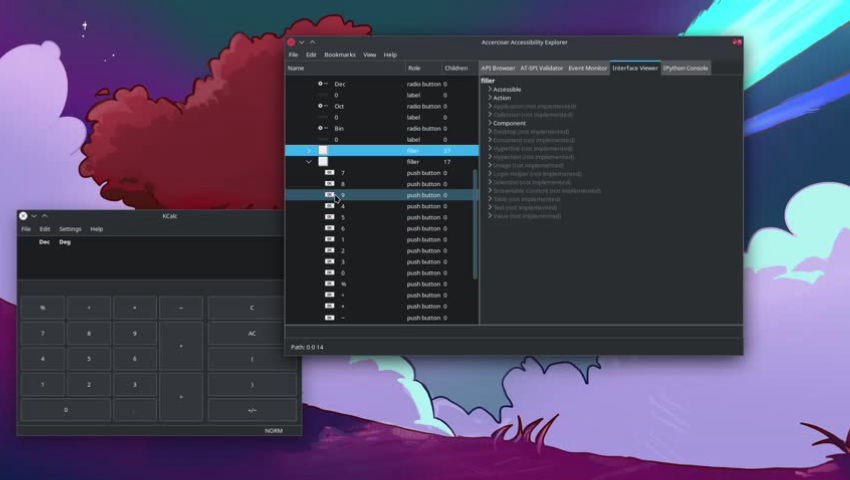Select the Dec radio button row in tree
Screen dimensions: 850x480
(x=382, y=84)
